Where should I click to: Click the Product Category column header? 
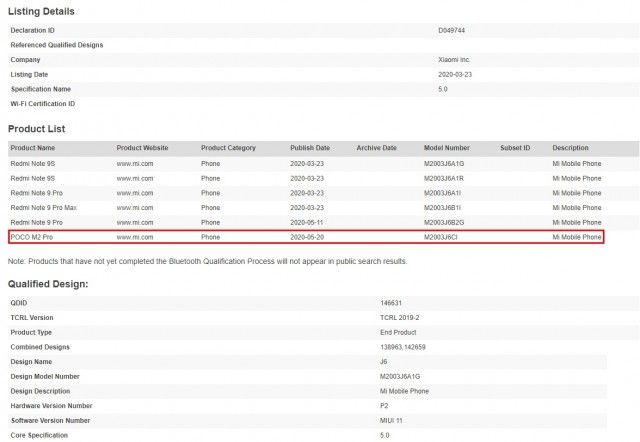(x=228, y=148)
